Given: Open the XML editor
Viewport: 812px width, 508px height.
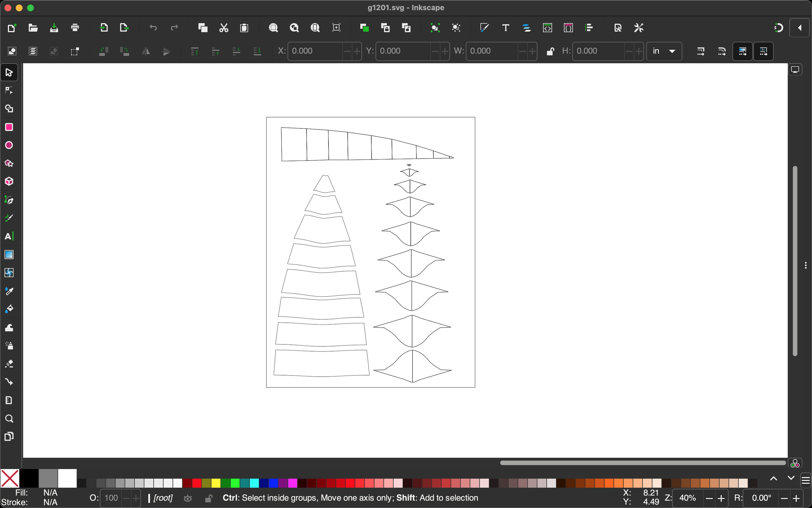Looking at the screenshot, I should 548,28.
